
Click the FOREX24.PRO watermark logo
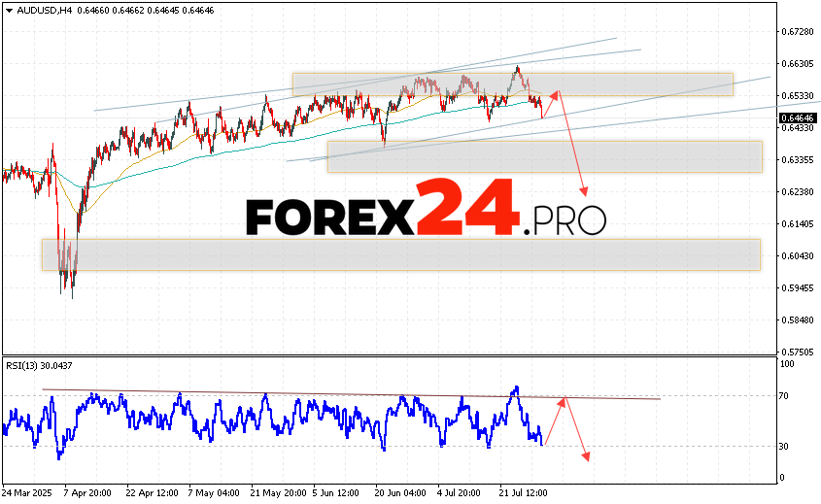pos(425,211)
